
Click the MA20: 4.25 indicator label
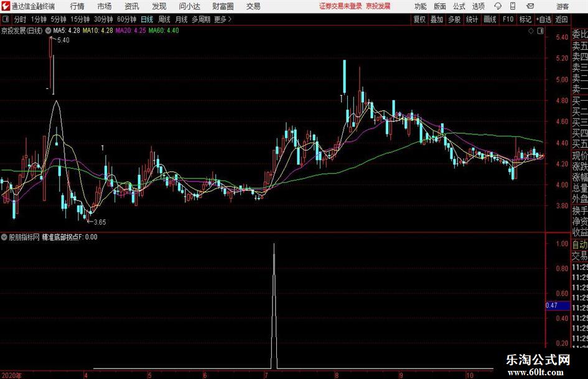click(131, 30)
